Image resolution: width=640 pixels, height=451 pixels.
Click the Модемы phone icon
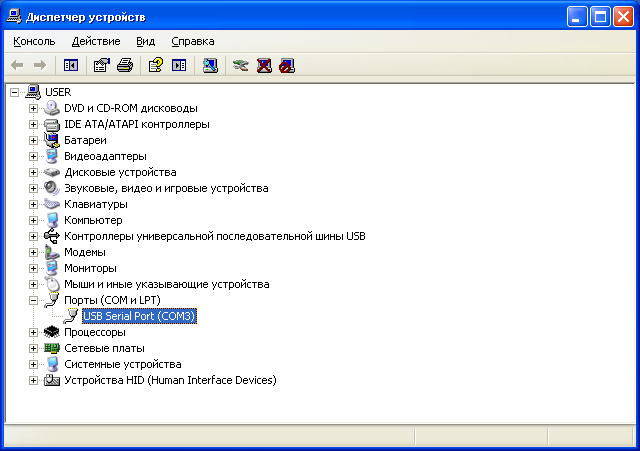(x=52, y=252)
